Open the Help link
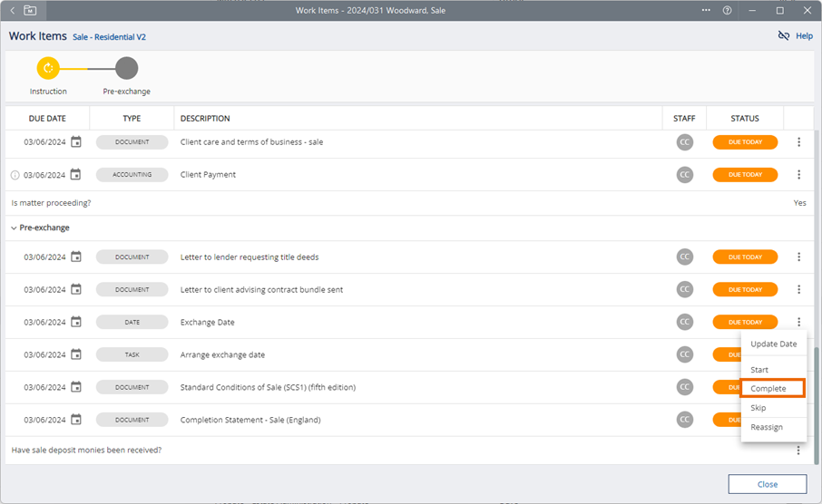The height and width of the screenshot is (504, 822). [804, 36]
